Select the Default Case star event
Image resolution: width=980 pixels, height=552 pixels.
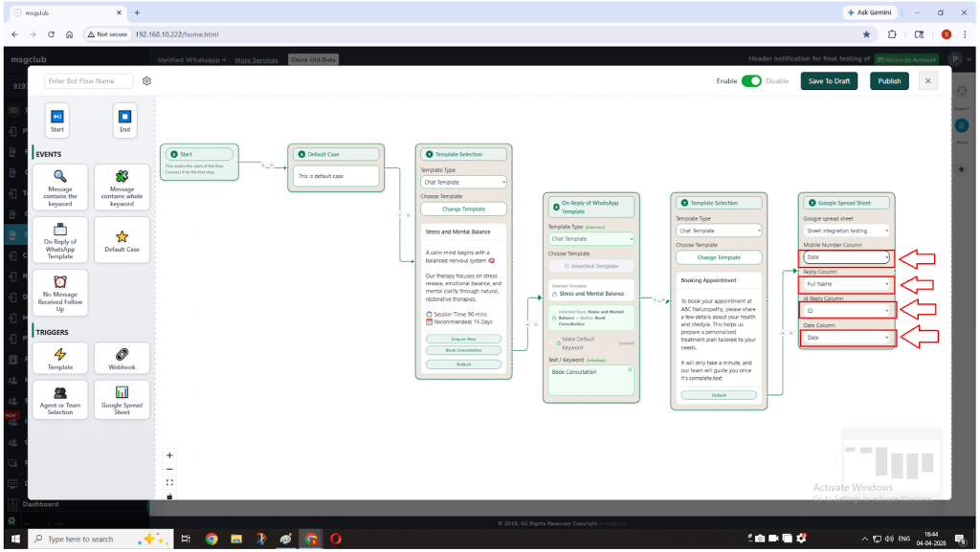tap(122, 240)
